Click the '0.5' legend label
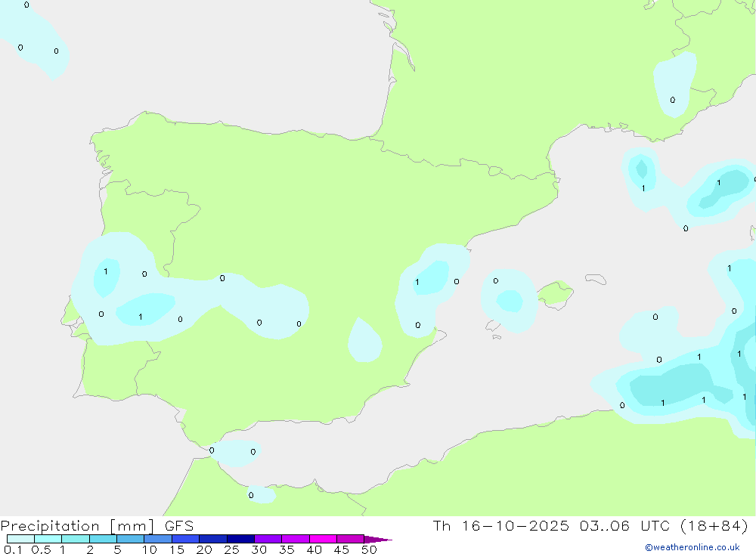The height and width of the screenshot is (554, 756). (41, 549)
